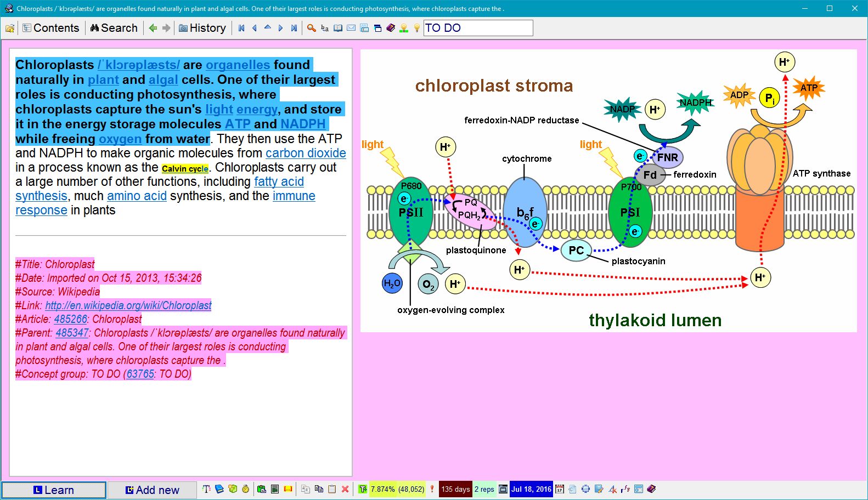Click the red X delete icon
This screenshot has width=868, height=500.
pos(345,489)
